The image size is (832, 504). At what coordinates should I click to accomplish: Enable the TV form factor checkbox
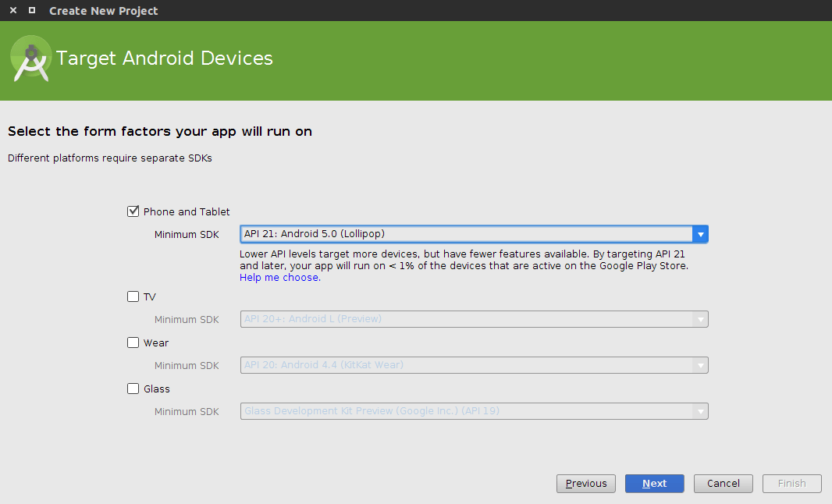point(133,296)
